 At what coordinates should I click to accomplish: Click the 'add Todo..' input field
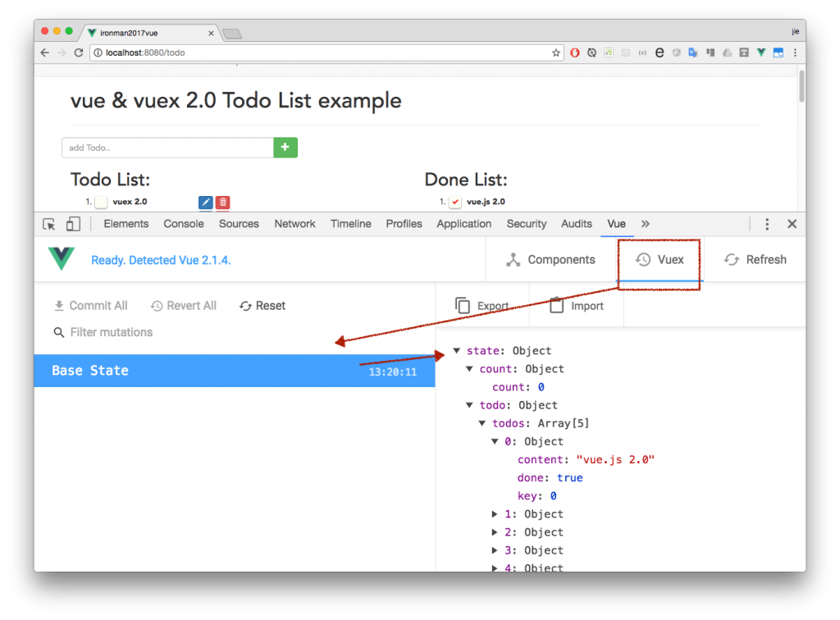click(x=167, y=148)
